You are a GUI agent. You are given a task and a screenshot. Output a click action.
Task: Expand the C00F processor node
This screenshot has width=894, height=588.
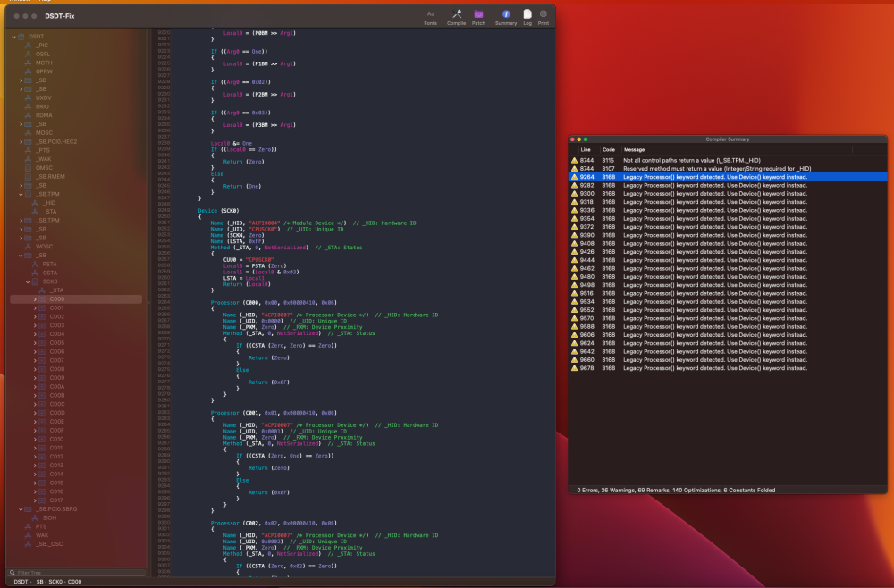35,431
